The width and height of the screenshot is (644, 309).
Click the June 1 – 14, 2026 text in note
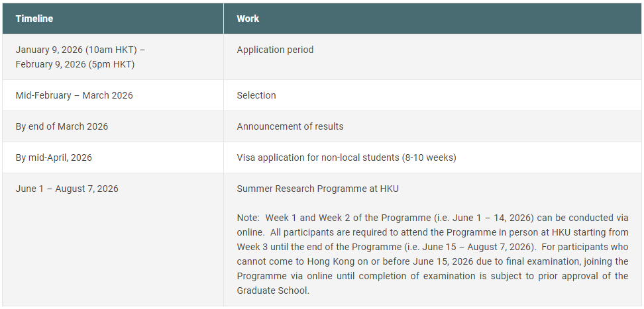point(466,218)
